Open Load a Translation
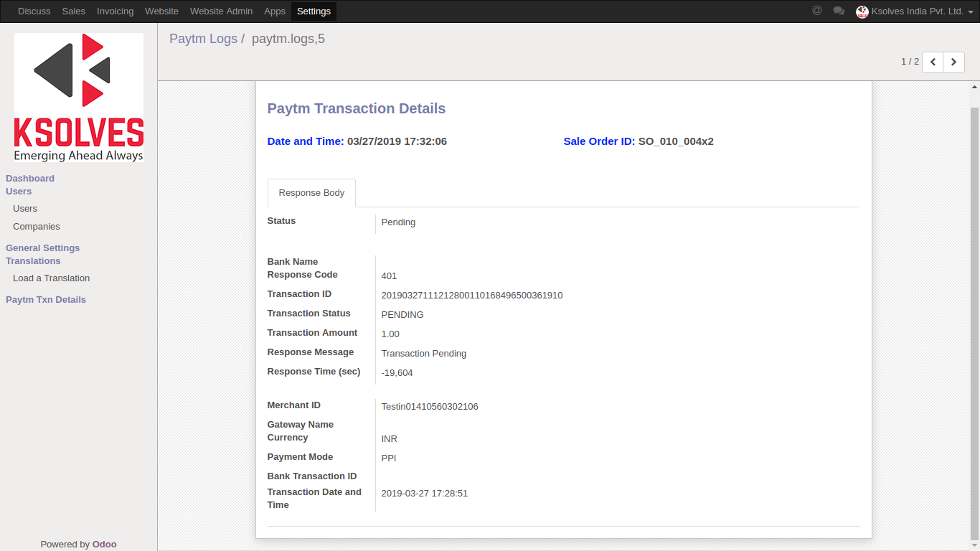This screenshot has height=551, width=980. pyautogui.click(x=51, y=278)
